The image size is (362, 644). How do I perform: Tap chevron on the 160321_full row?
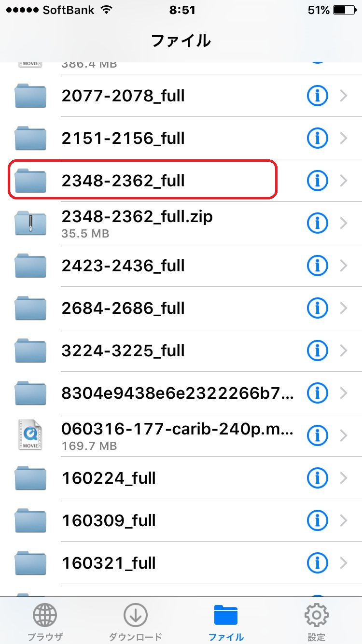click(x=344, y=563)
